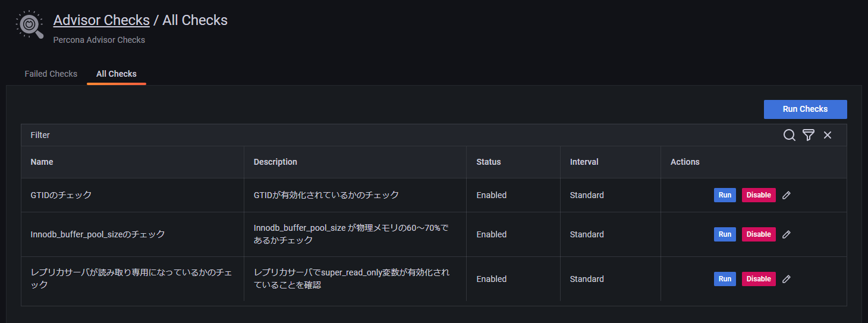Select the All Checks tab
The image size is (868, 323).
(x=117, y=74)
